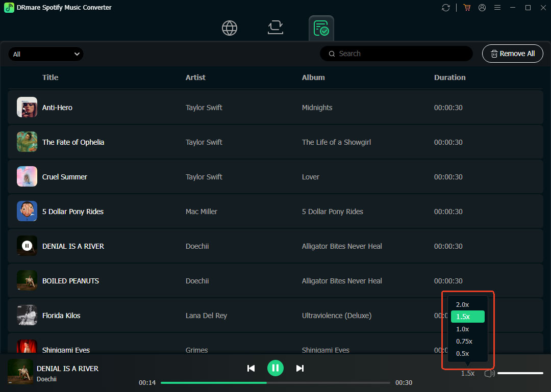Viewport: 551px width, 392px height.
Task: Select 2.0x playback speed
Action: click(x=468, y=304)
